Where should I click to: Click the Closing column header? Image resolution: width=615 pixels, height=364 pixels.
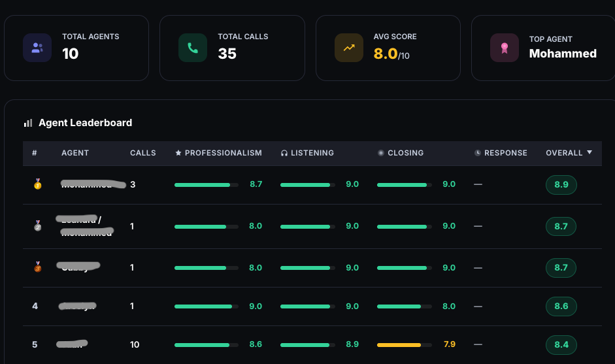pyautogui.click(x=405, y=153)
